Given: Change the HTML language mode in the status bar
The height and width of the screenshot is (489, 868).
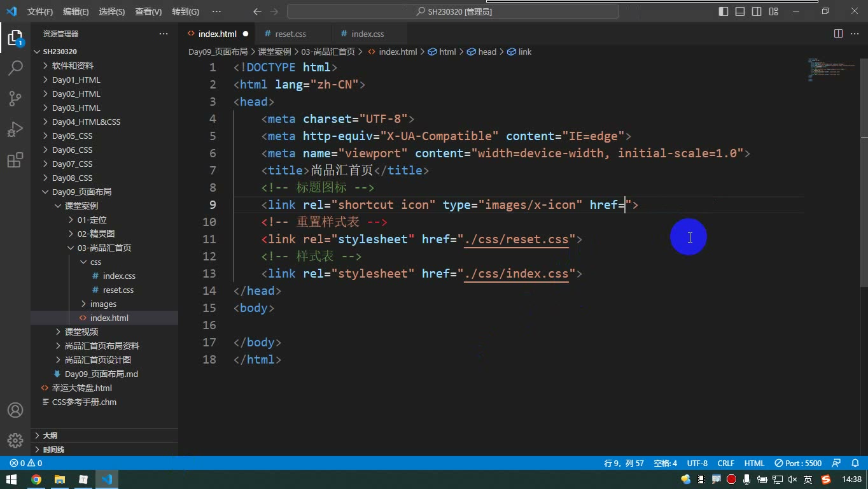Looking at the screenshot, I should coord(754,464).
